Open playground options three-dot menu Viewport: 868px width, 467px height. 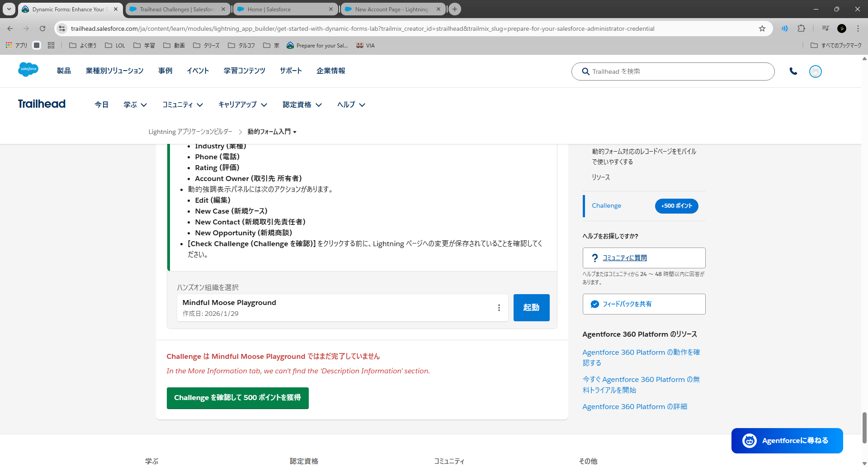[499, 308]
